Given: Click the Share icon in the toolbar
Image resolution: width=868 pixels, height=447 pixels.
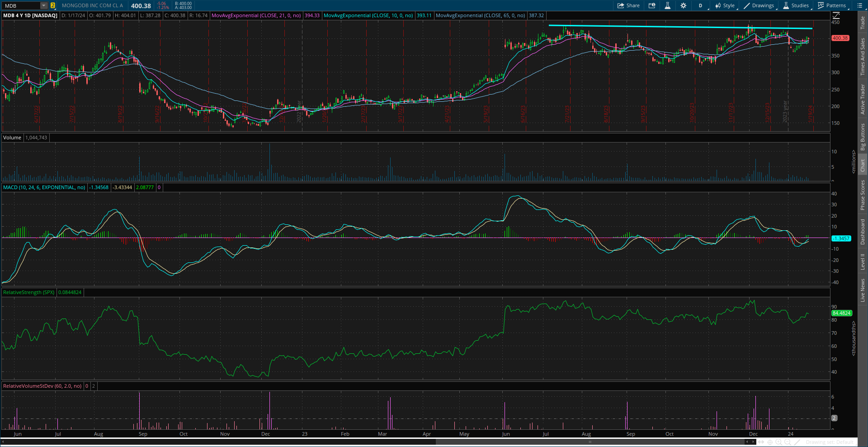Looking at the screenshot, I should click(627, 5).
